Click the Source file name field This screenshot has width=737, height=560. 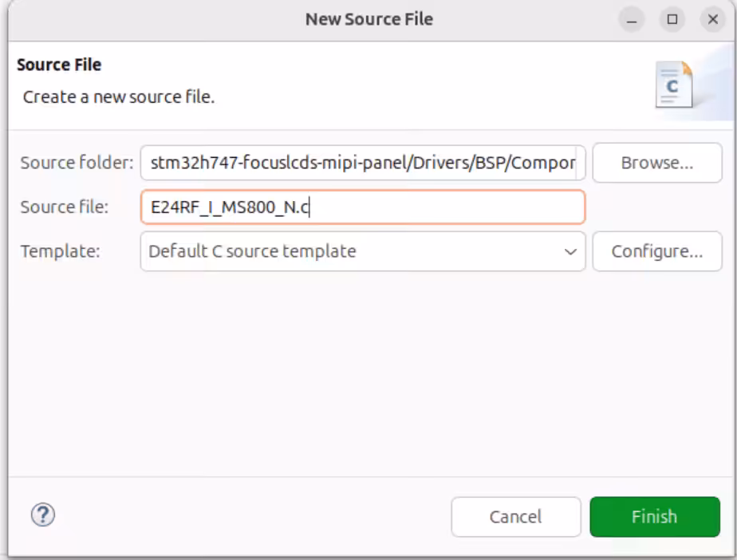click(x=363, y=207)
